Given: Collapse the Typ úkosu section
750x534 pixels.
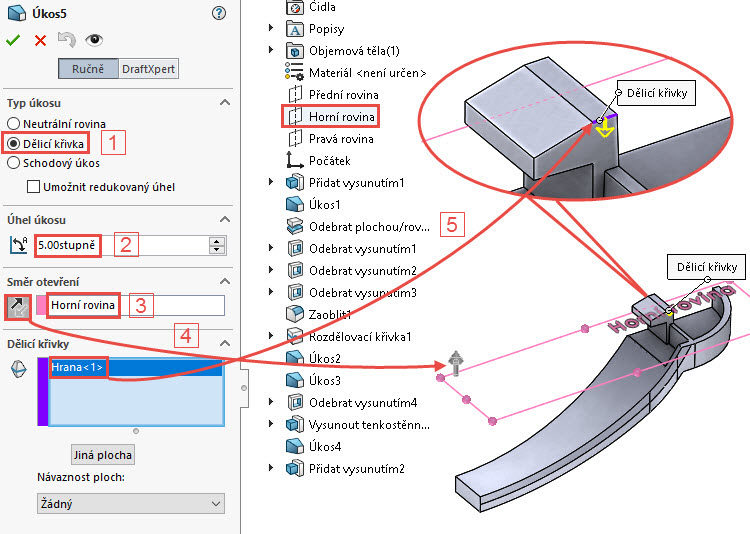Looking at the screenshot, I should coord(225,102).
